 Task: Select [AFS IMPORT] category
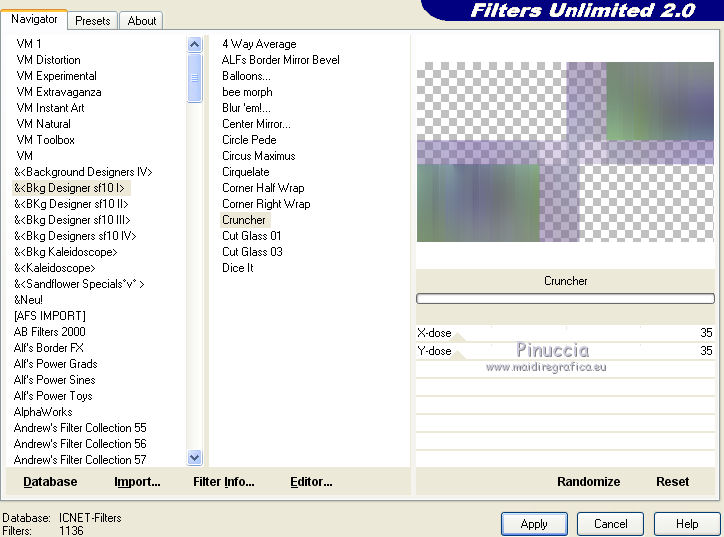[49, 316]
